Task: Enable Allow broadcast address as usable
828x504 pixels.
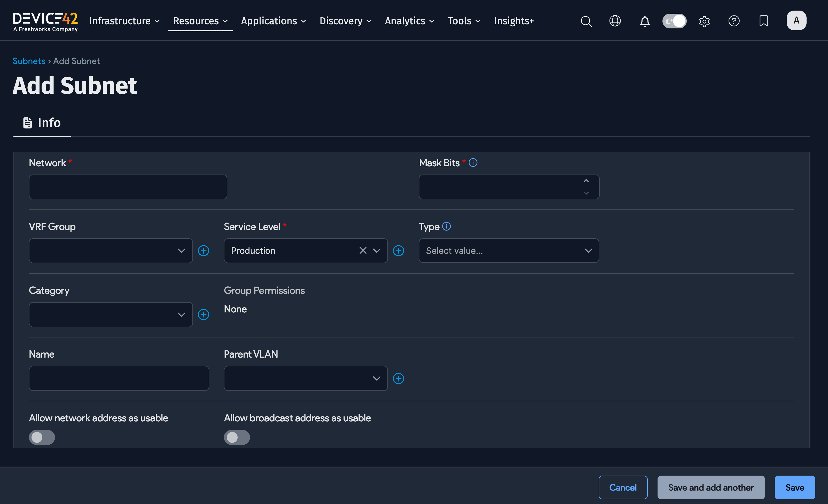Action: 237,437
